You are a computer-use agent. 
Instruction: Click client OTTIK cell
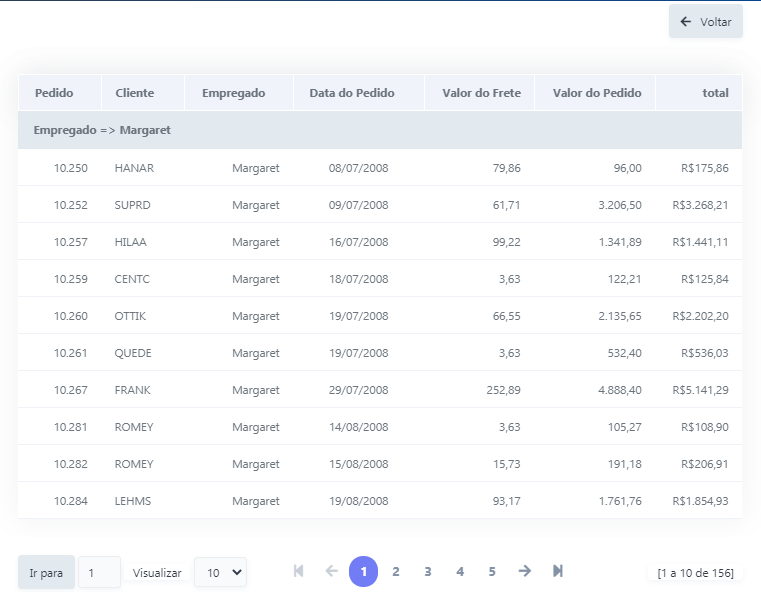130,316
